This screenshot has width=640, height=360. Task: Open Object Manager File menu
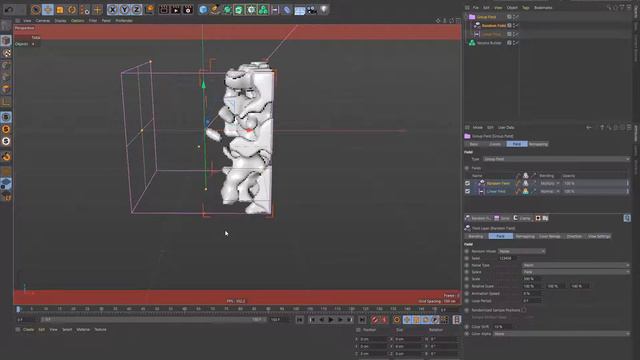click(x=476, y=7)
